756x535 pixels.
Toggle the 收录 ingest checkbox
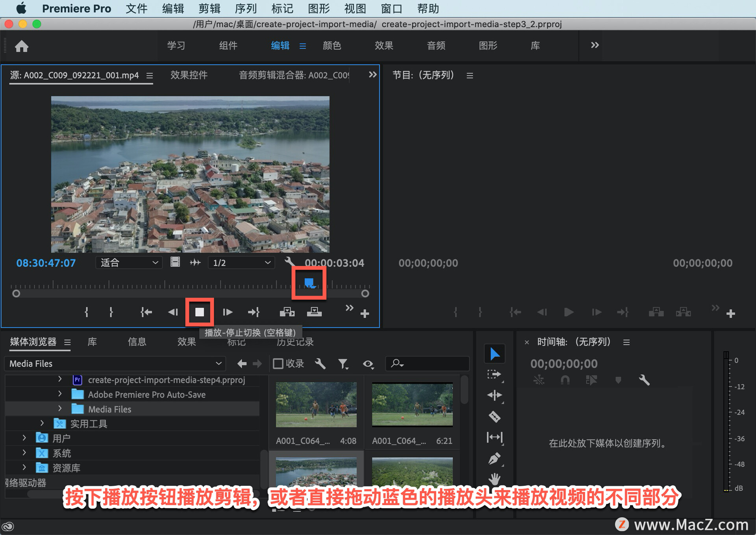point(278,364)
